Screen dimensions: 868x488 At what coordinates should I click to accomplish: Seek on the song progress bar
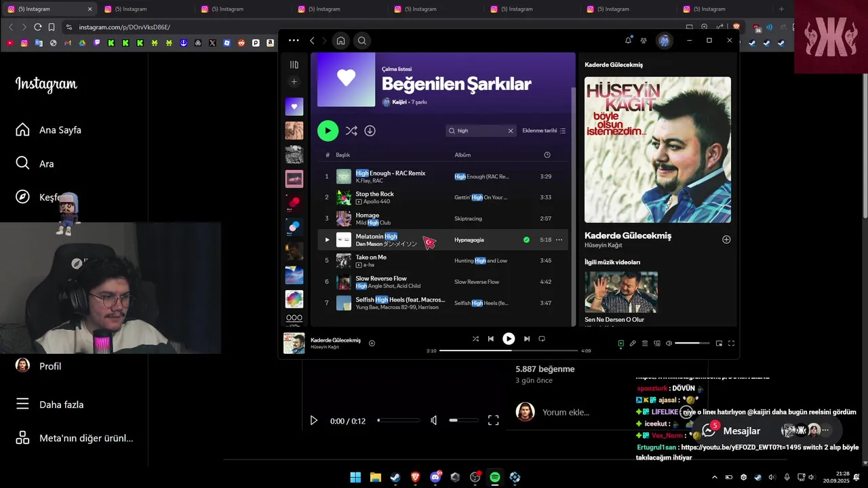click(x=509, y=350)
